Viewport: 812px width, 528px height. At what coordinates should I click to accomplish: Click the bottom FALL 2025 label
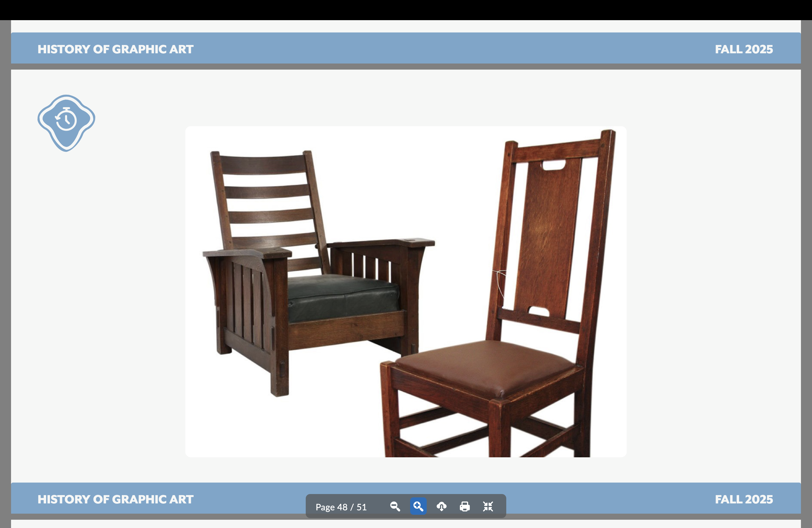(x=744, y=499)
